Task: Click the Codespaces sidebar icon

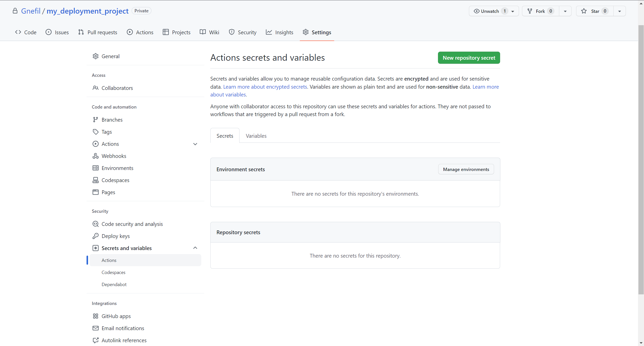Action: (x=95, y=180)
